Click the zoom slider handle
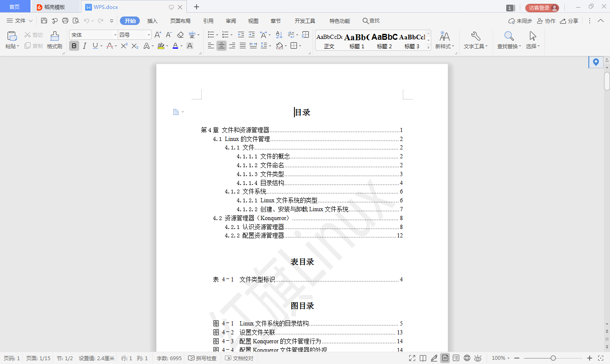The height and width of the screenshot is (364, 610). pos(553,358)
